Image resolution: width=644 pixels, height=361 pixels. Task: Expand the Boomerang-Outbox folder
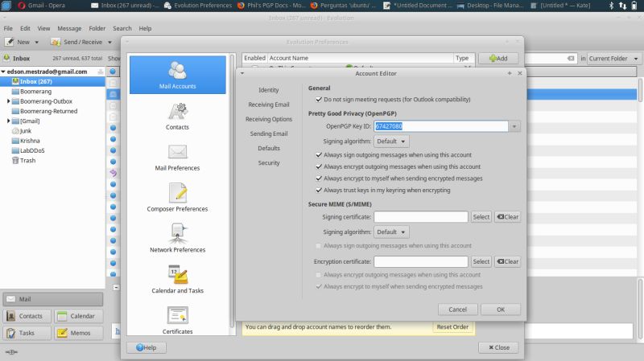[x=8, y=101]
